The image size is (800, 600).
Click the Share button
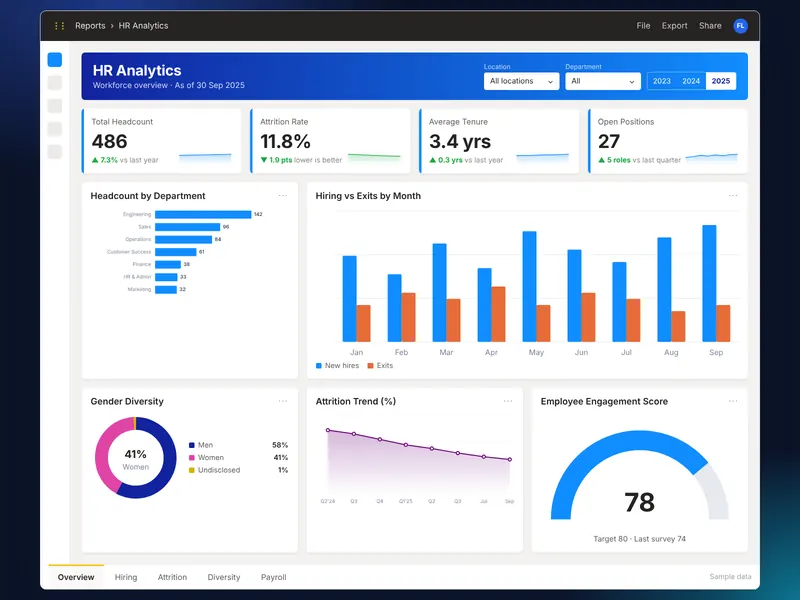click(x=710, y=26)
